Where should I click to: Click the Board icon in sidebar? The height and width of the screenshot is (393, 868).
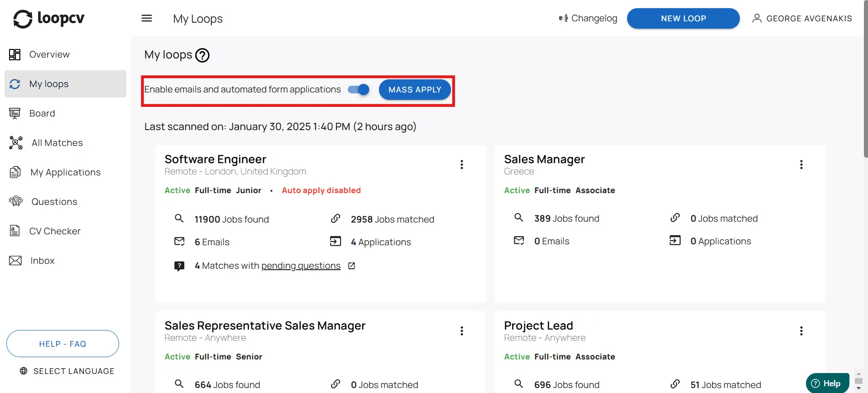click(15, 113)
